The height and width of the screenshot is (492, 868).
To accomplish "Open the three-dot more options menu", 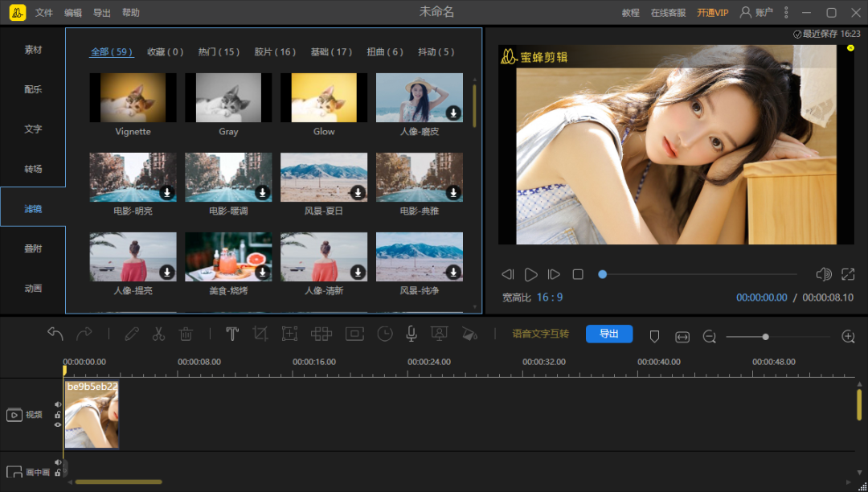I will pyautogui.click(x=786, y=12).
